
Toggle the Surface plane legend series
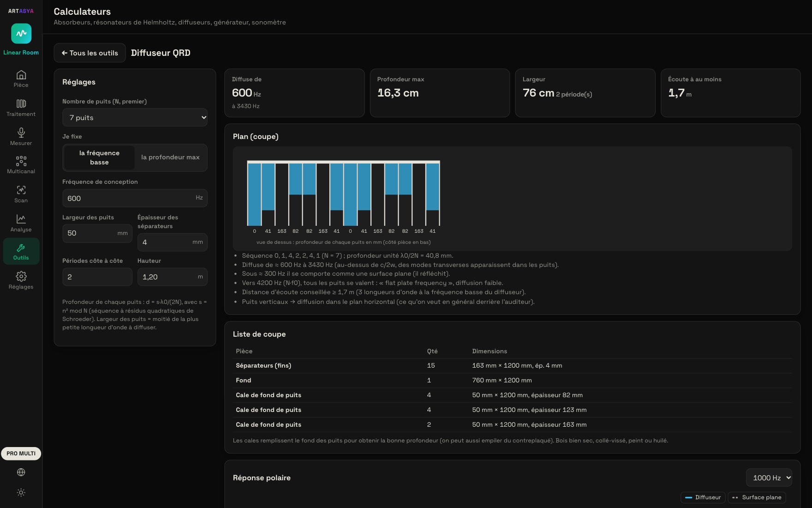coord(757,497)
